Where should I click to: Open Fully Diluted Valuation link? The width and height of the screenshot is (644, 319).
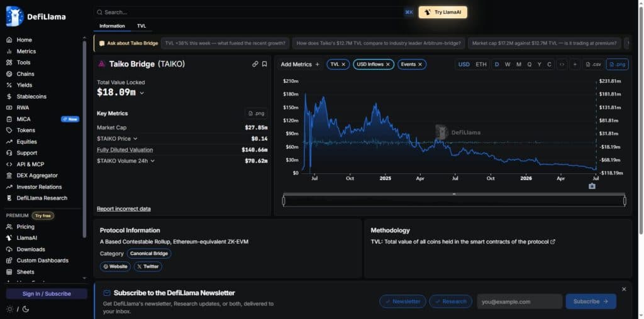(x=125, y=149)
